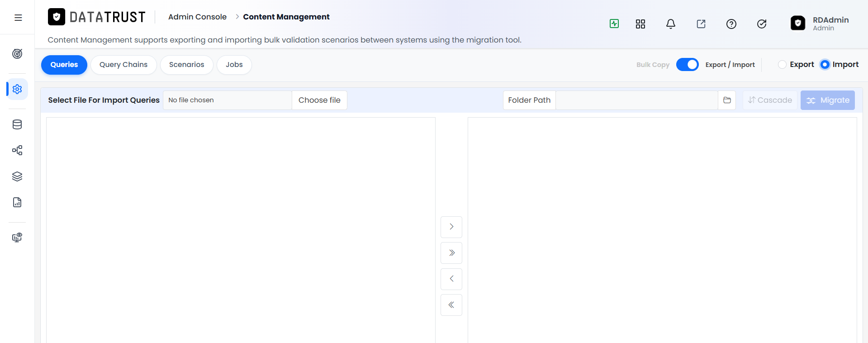Move all items right with double arrow

[451, 253]
